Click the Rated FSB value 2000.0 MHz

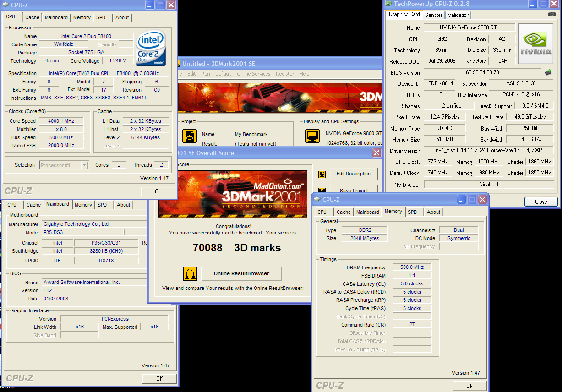(x=61, y=146)
